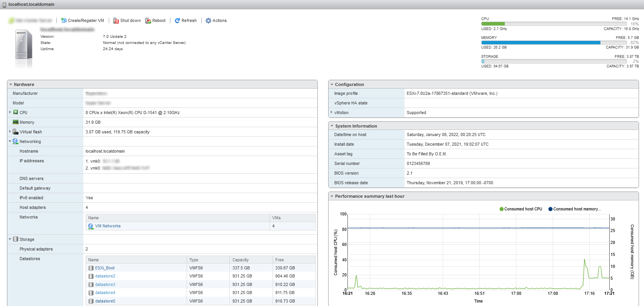The height and width of the screenshot is (306, 644).
Task: Click the host server tower image
Action: [24, 49]
